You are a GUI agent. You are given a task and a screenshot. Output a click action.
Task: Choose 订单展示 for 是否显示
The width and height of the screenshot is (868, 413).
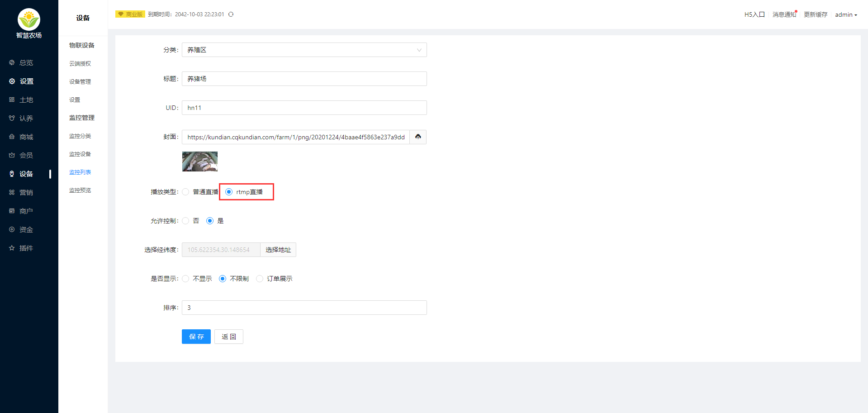click(260, 279)
